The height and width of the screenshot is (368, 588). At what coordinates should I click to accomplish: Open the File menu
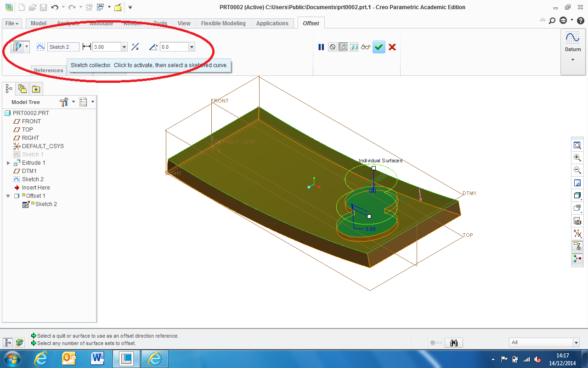pyautogui.click(x=12, y=23)
